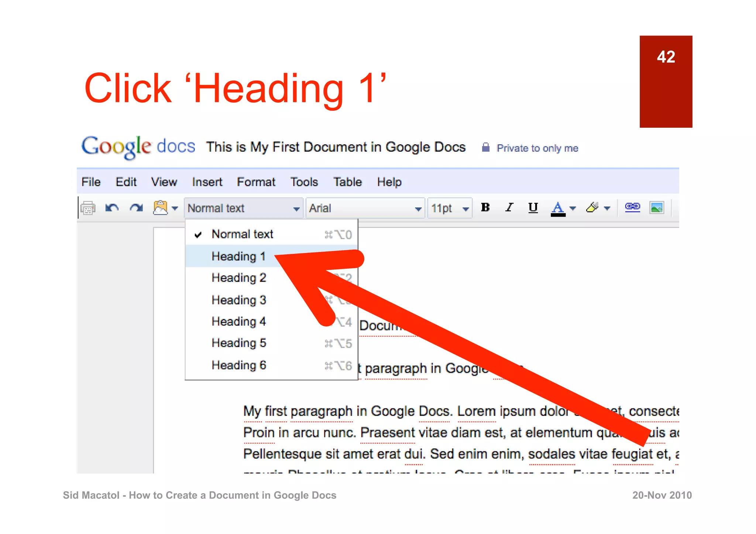
Task: Toggle Bold formatting
Action: pos(485,207)
